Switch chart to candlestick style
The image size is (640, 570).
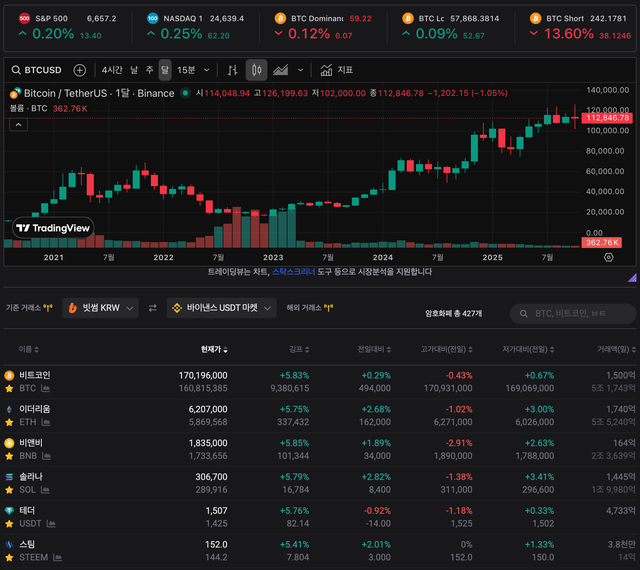[x=256, y=70]
